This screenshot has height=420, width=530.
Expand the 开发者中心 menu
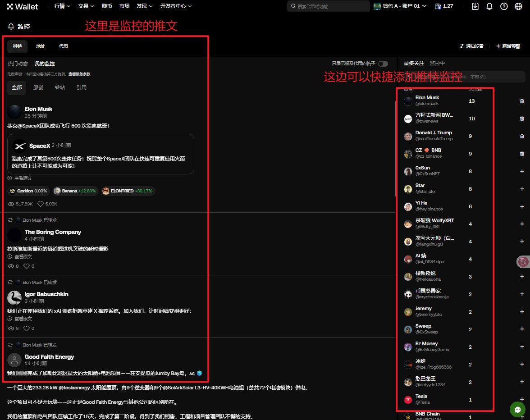tap(176, 6)
